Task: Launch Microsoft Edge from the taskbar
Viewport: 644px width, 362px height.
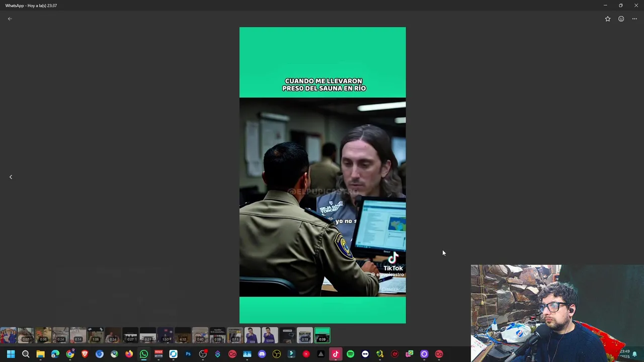Action: tap(55, 354)
